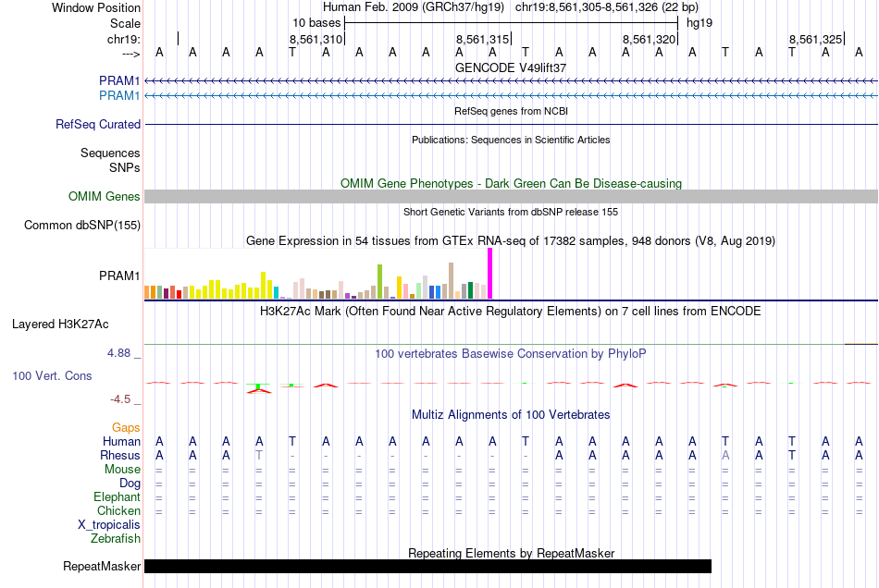Select the light blue PRAM1 transcript label

tap(119, 96)
